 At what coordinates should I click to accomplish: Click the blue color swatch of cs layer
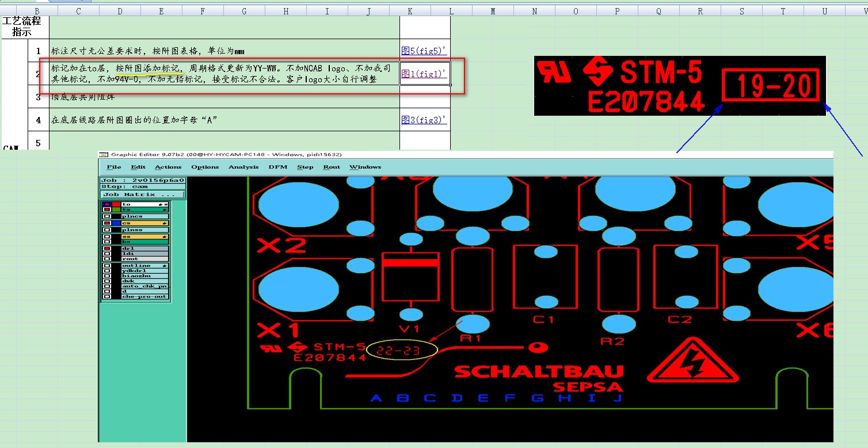(116, 223)
